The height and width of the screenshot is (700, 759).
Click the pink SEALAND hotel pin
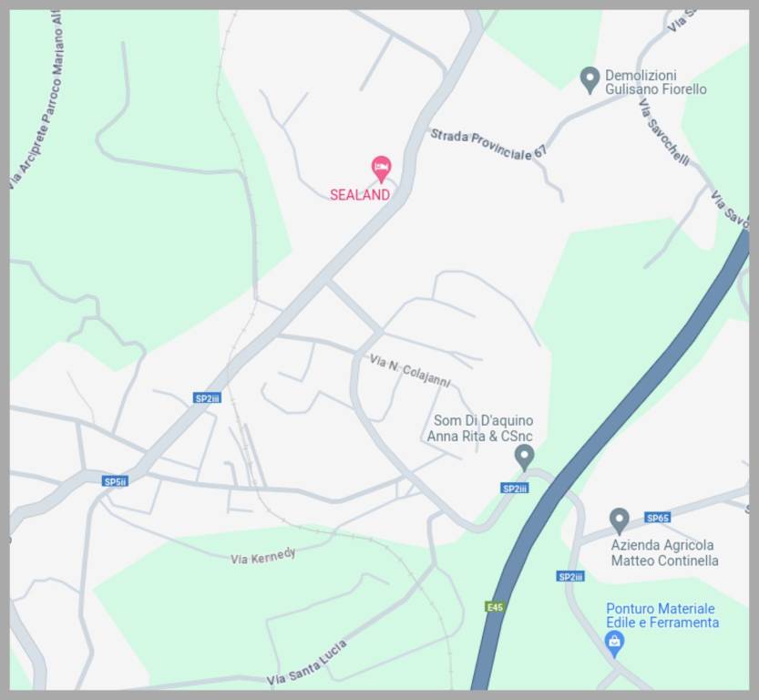click(382, 169)
